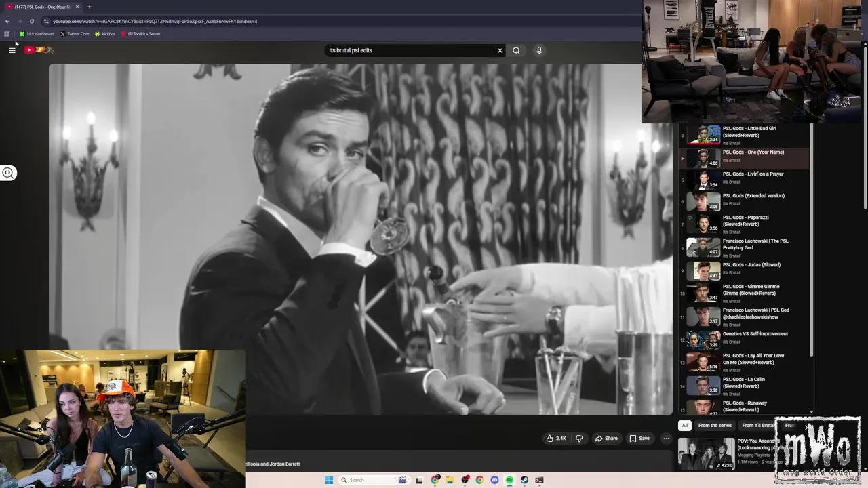This screenshot has height=488, width=868.
Task: Go back in browser history
Action: pyautogui.click(x=7, y=21)
